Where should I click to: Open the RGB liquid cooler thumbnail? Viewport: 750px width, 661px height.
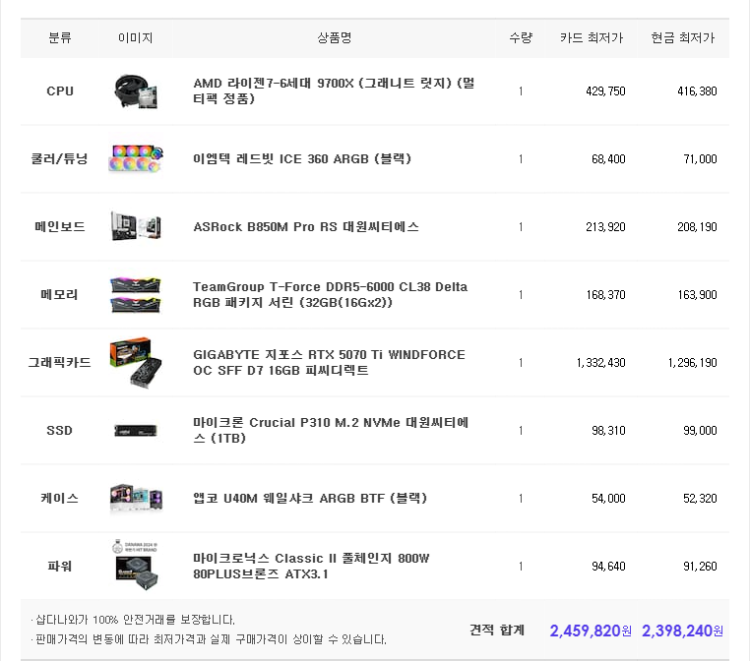click(x=135, y=159)
